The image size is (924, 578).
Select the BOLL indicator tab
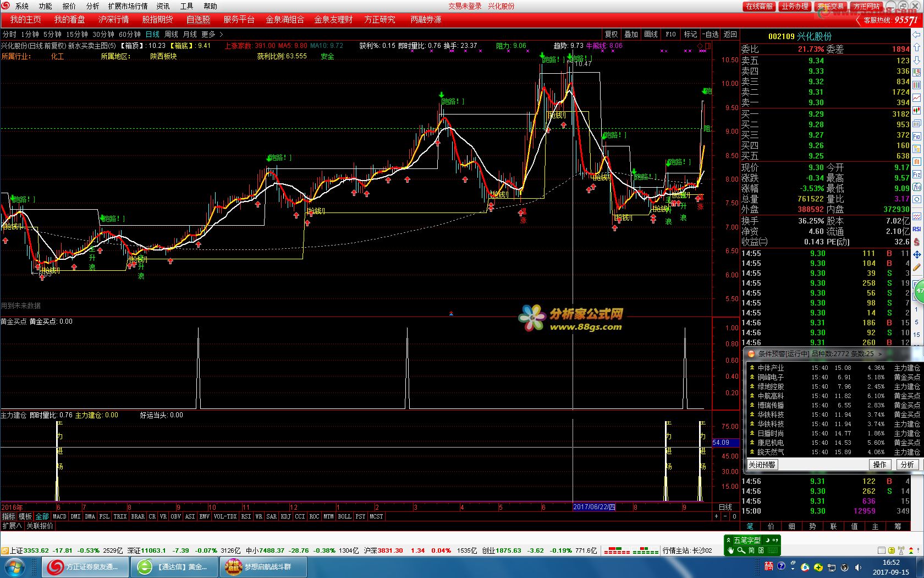tap(345, 516)
